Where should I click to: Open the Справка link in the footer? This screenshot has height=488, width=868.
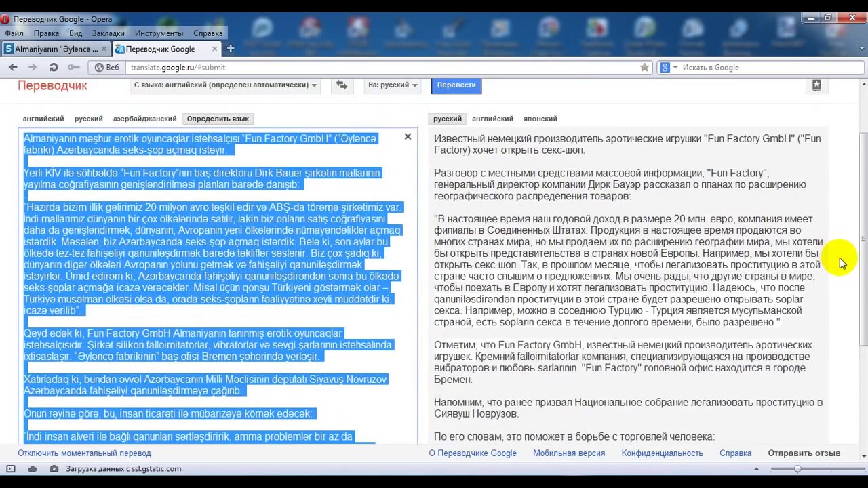point(735,453)
